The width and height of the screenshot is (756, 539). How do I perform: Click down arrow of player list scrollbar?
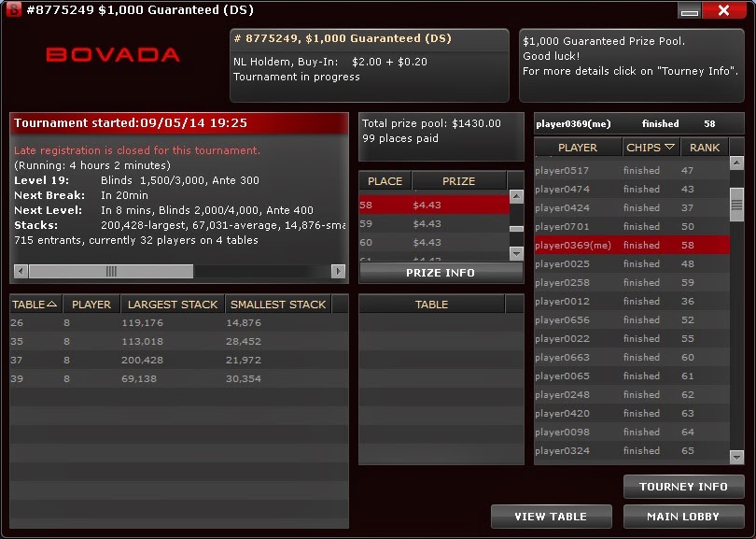click(x=736, y=457)
